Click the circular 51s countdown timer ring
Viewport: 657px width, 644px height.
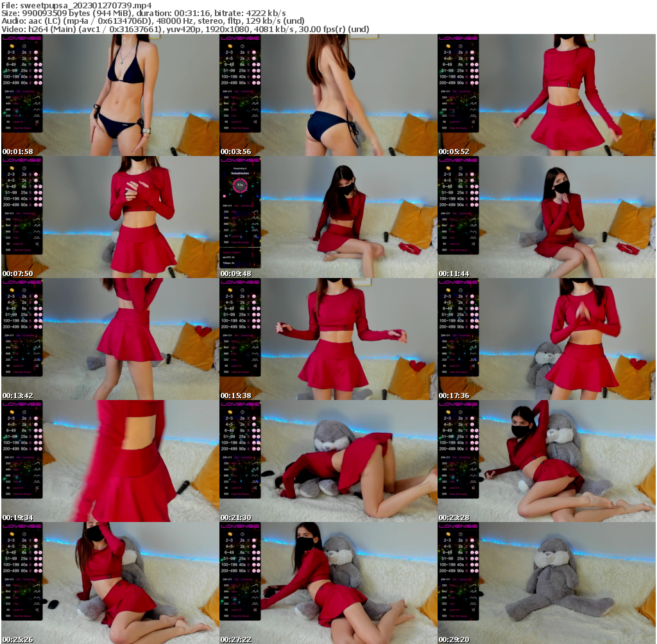(x=240, y=186)
